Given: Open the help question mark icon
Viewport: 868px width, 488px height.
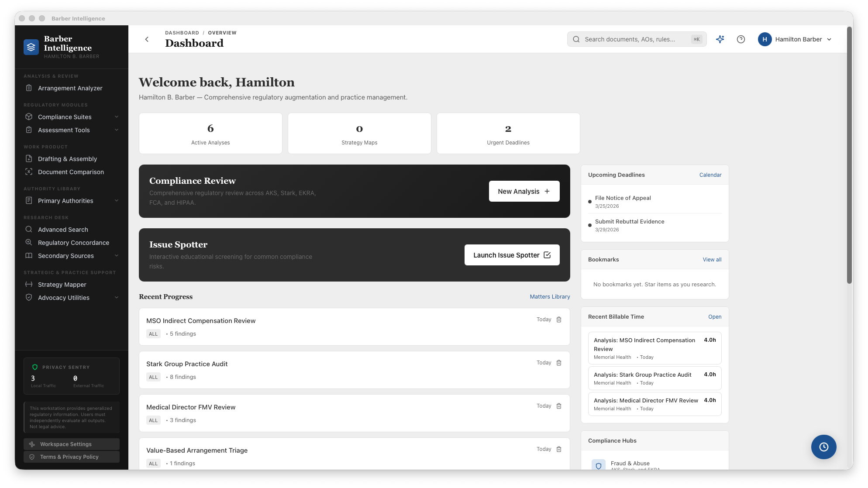Looking at the screenshot, I should [741, 39].
